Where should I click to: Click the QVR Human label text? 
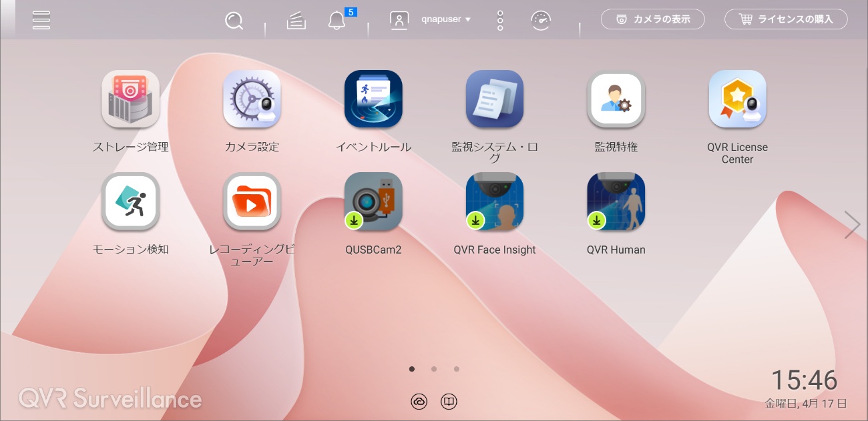click(616, 250)
